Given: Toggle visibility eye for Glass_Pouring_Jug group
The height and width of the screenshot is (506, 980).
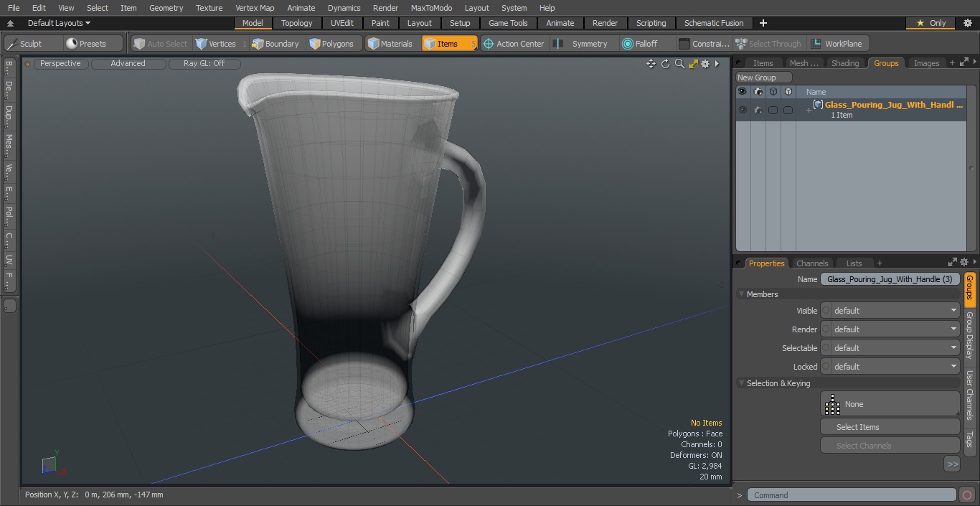Looking at the screenshot, I should click(743, 110).
